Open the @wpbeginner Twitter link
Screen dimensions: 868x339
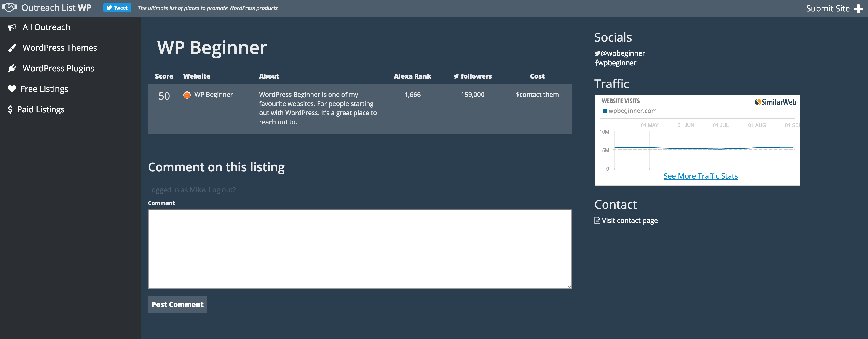pos(622,53)
